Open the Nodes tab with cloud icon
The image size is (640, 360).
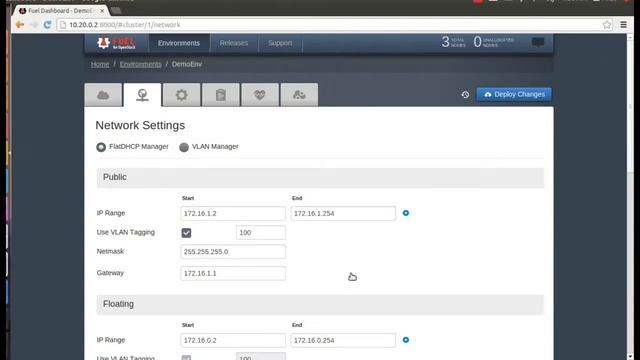pos(103,95)
